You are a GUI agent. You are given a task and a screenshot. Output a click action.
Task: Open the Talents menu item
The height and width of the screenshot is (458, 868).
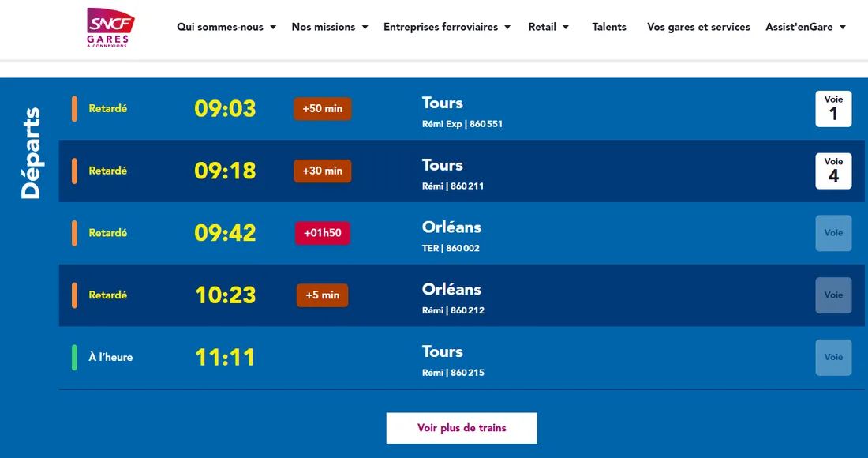609,26
